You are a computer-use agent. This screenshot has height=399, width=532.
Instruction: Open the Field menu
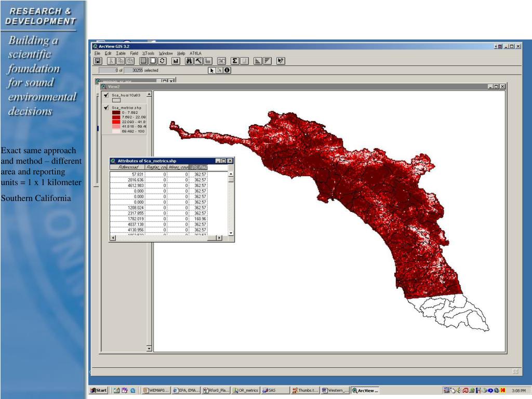click(134, 54)
